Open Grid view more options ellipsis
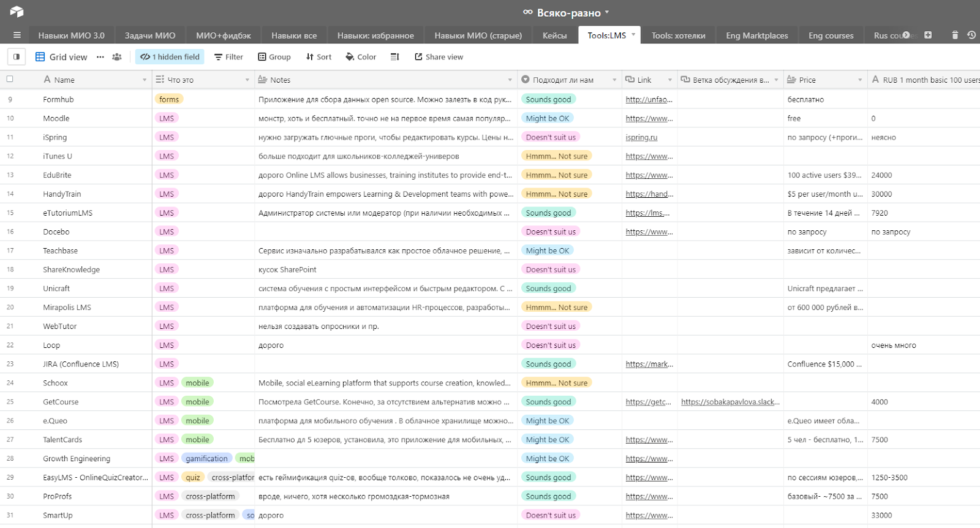 (x=100, y=57)
